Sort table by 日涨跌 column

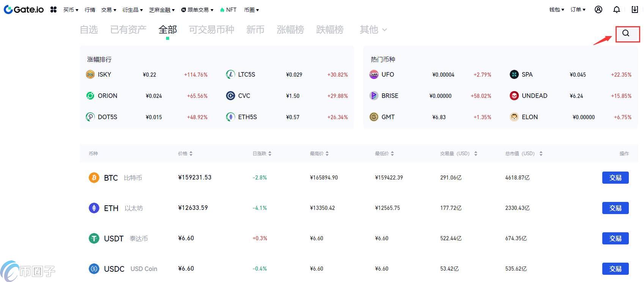click(x=262, y=154)
